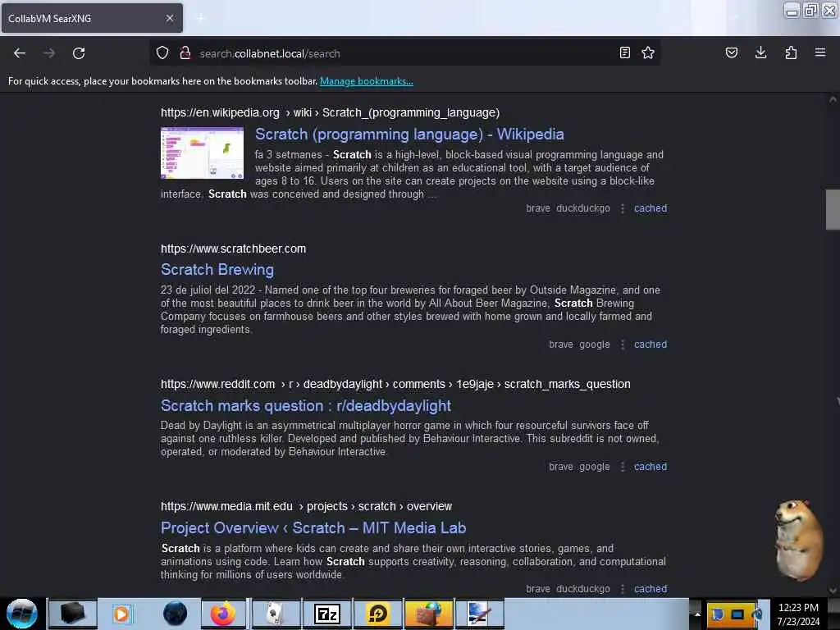Viewport: 840px width, 630px height.
Task: Open cached version of MIT Media Lab result
Action: click(x=651, y=588)
